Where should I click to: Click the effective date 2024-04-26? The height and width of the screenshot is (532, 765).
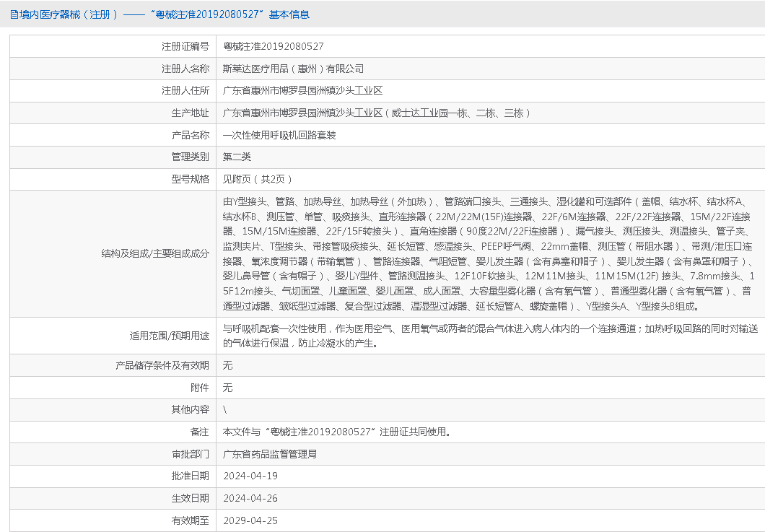point(250,498)
